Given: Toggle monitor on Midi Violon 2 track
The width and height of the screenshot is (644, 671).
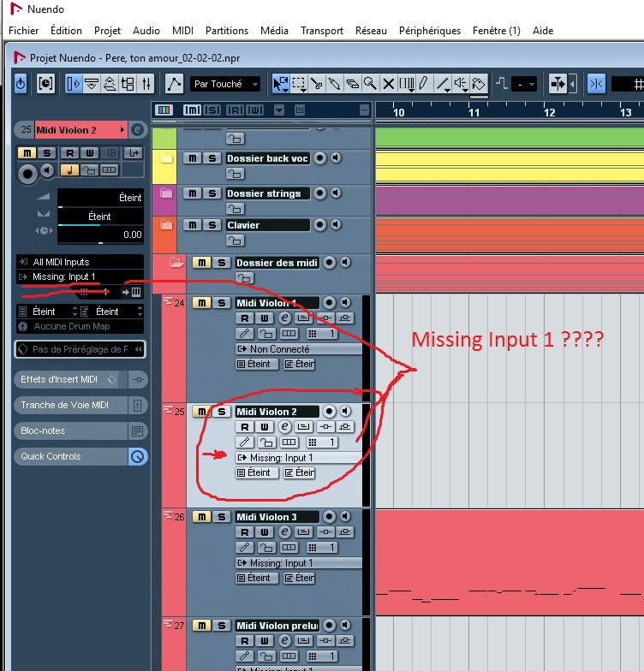Looking at the screenshot, I should click(x=345, y=411).
